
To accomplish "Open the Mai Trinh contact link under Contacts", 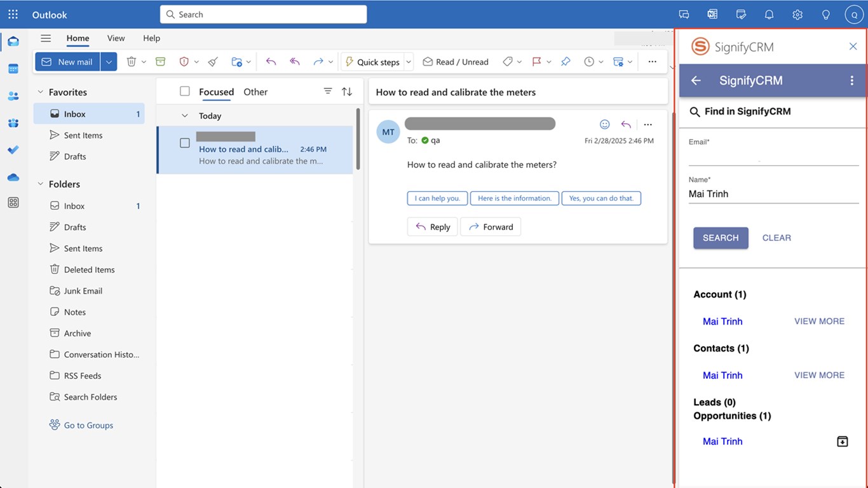I will [722, 376].
